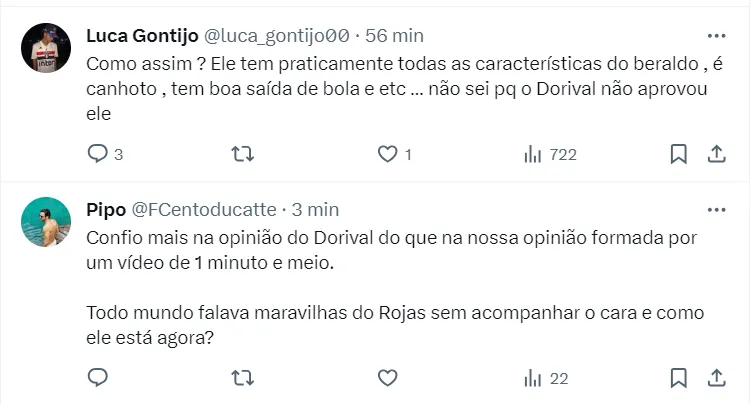
Task: Reply to Pipo's tweet
Action: coord(98,378)
